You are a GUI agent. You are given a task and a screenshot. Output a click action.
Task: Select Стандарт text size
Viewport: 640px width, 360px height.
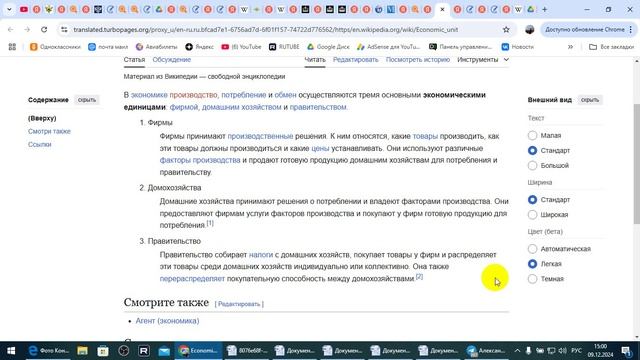click(x=532, y=151)
